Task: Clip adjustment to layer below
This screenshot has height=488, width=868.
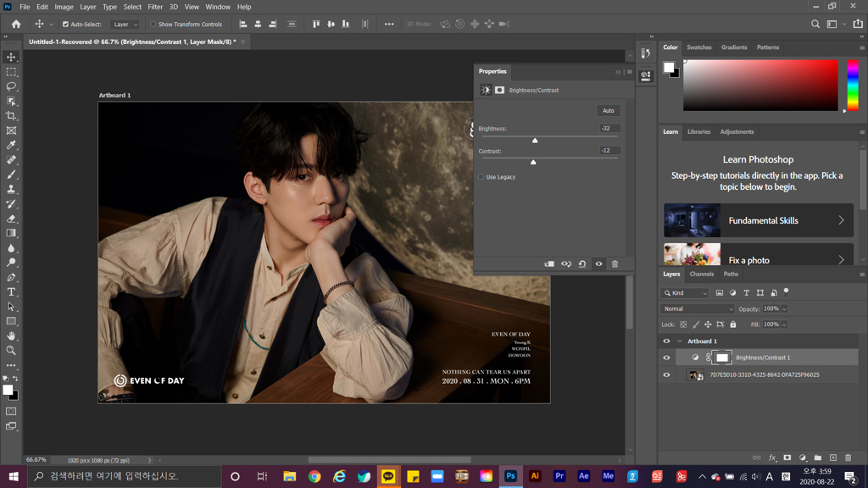Action: 549,264
